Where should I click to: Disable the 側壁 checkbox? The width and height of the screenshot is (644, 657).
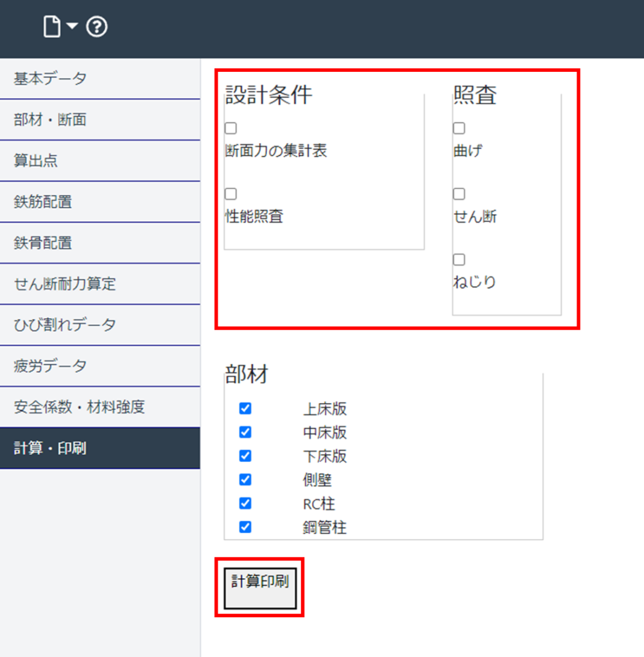(x=245, y=479)
